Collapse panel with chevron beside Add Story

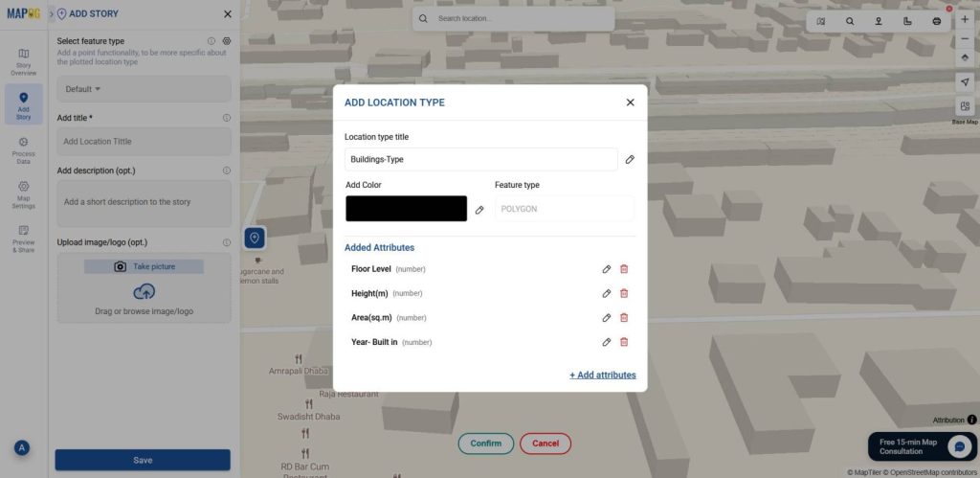coord(52,13)
